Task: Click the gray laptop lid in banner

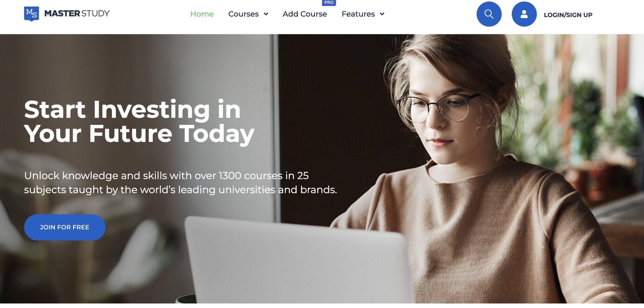Action: click(297, 262)
